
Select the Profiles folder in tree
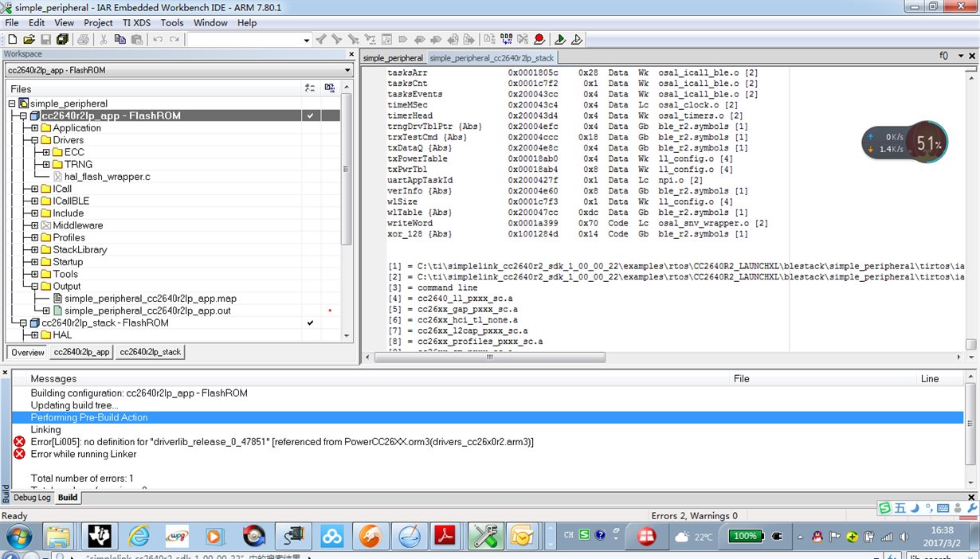point(69,237)
